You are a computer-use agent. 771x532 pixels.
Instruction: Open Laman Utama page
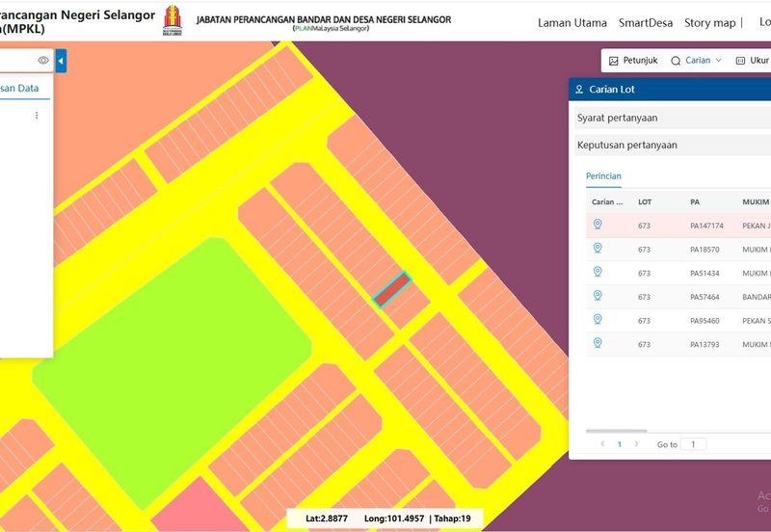tap(572, 22)
